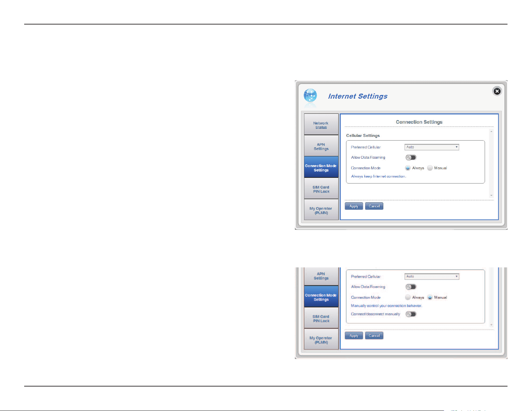Toggle Allow Data Roaming in the upper dialog

click(x=411, y=158)
